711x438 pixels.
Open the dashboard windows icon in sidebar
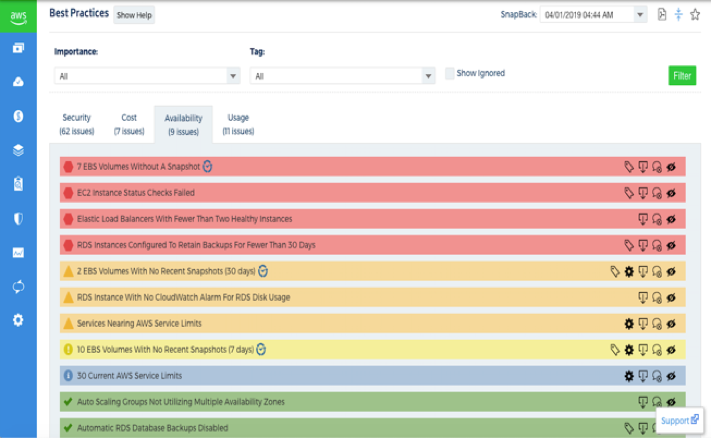[18, 48]
